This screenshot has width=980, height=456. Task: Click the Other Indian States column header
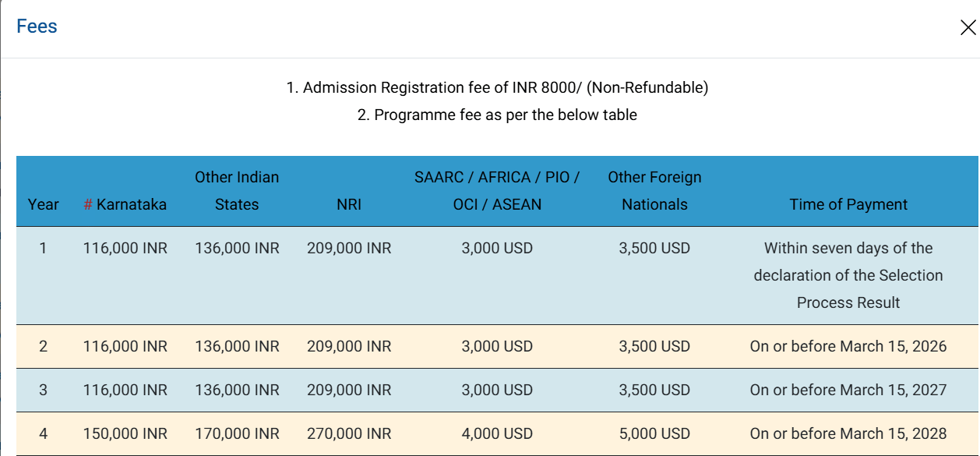[237, 191]
